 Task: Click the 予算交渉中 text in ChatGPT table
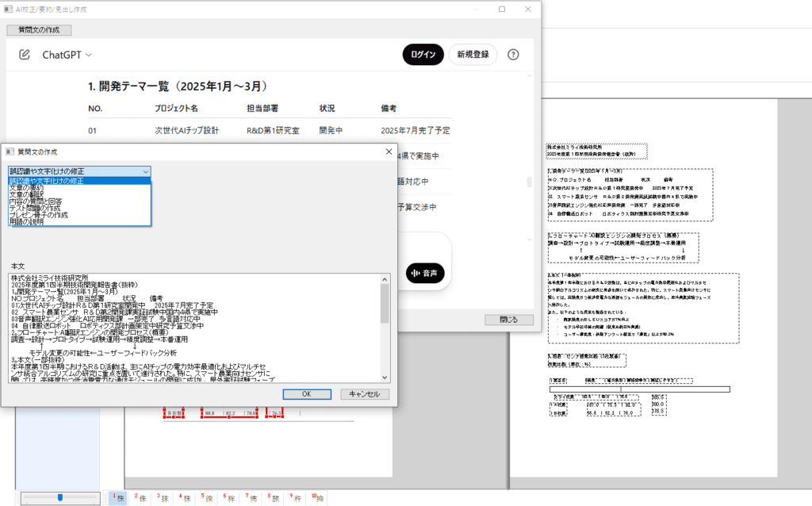417,207
